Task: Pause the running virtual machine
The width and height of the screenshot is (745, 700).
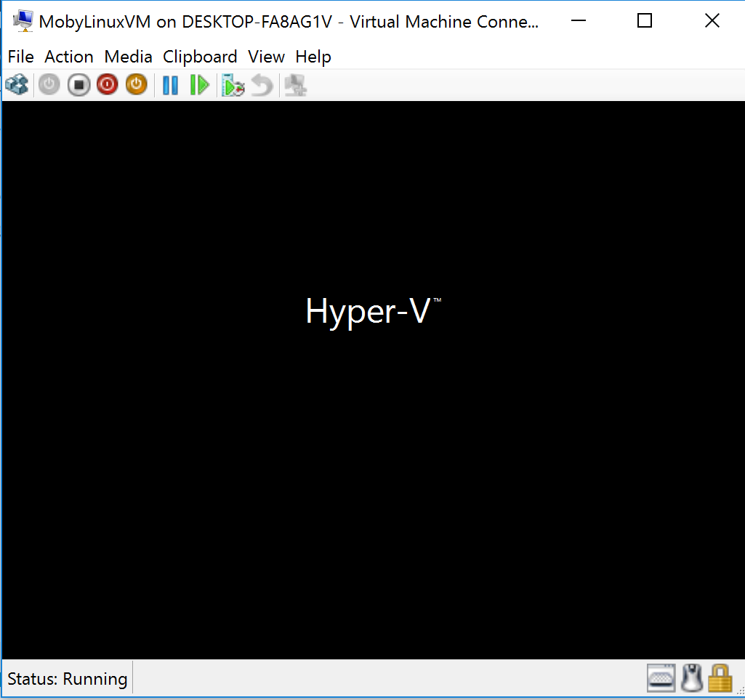Action: click(170, 84)
